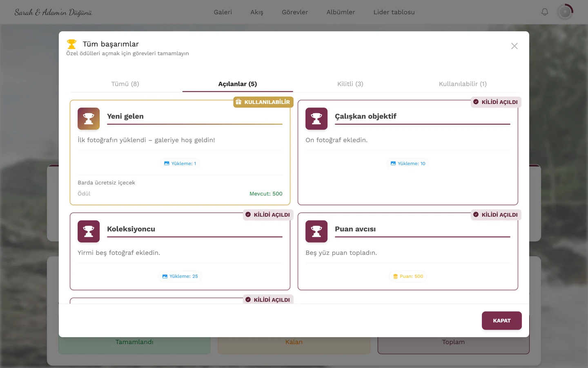Go to Galeri in the navigation
Screen dimensions: 588x368
click(223, 12)
